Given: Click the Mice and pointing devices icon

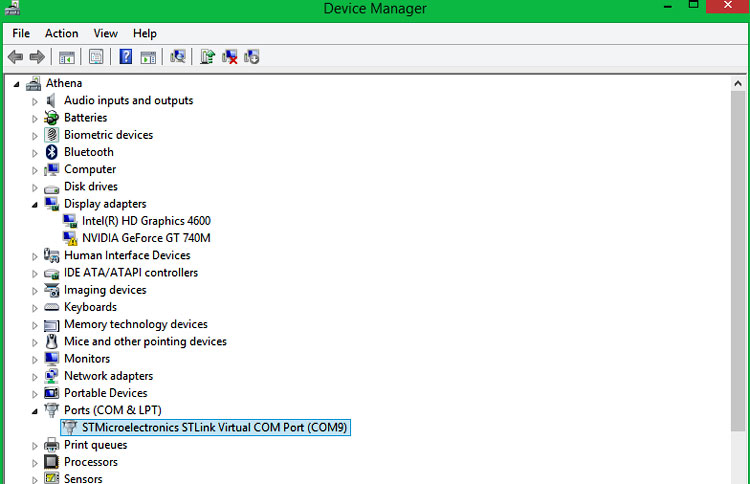Looking at the screenshot, I should click(51, 341).
